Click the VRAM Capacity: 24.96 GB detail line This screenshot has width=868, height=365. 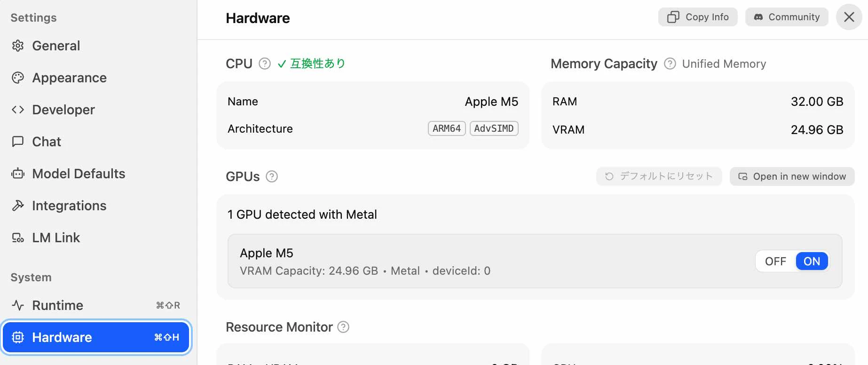tap(365, 271)
